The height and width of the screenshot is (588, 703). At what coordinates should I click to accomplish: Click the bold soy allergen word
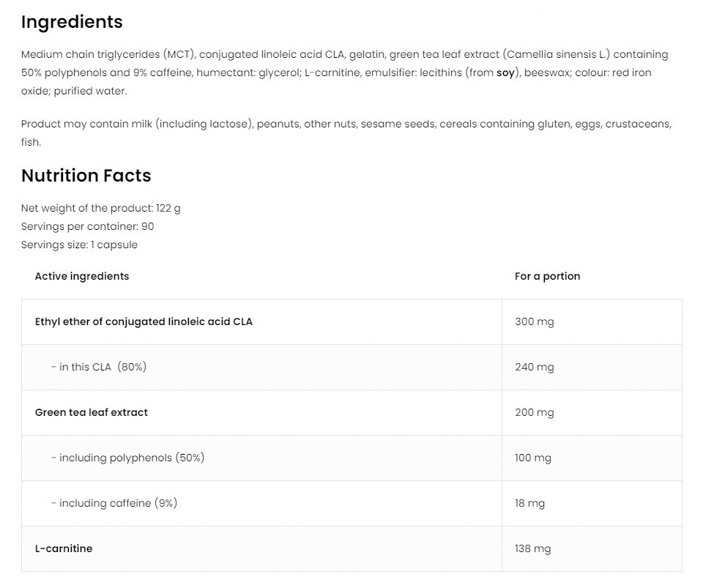(505, 72)
